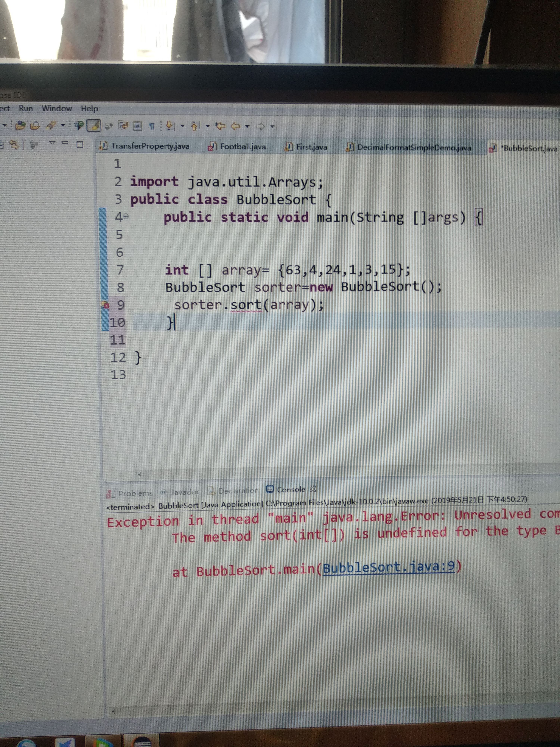Toggle Link with Editor icon in side panel

pos(13,145)
